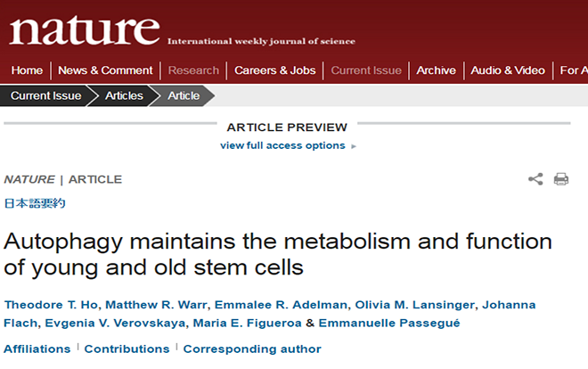Go to News & Comment section
Viewport: 588px width, 369px height.
(105, 70)
